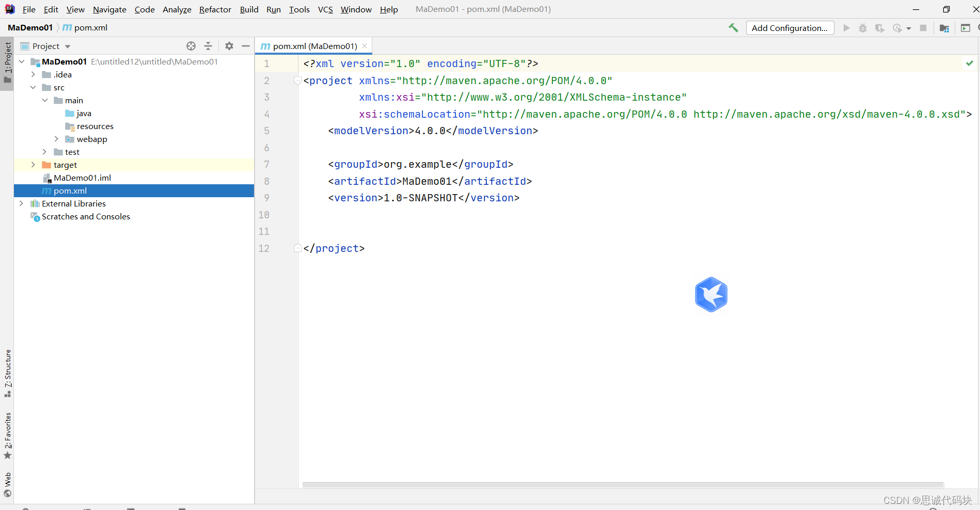Collapse the MaDemo01 root node

click(22, 61)
